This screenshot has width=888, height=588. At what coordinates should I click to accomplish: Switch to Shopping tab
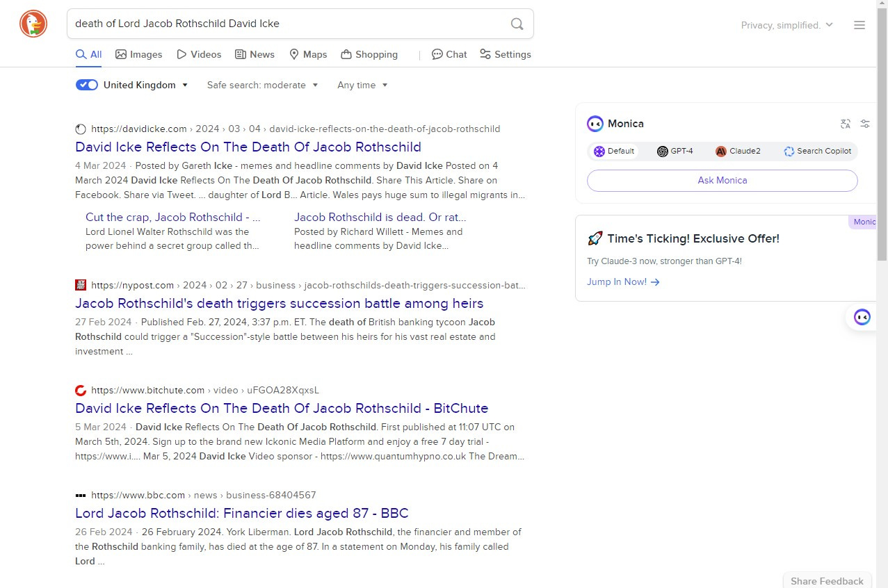[369, 54]
